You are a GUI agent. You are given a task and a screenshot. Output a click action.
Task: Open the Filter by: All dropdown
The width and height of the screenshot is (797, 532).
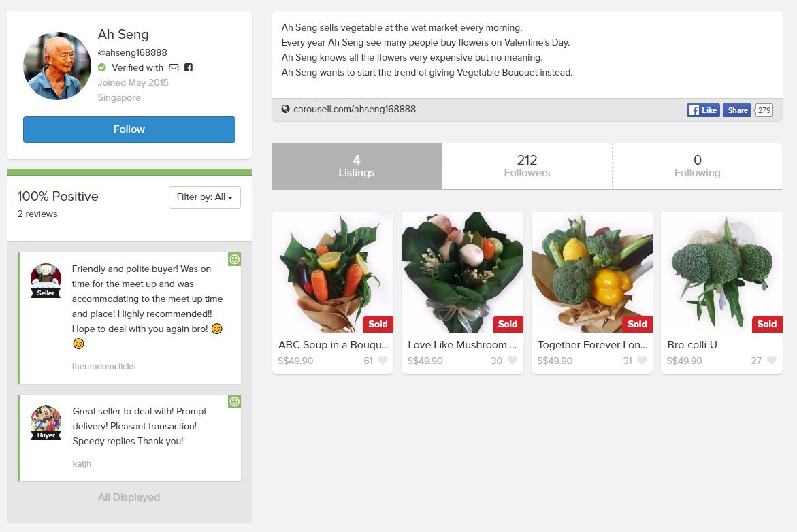pos(205,197)
